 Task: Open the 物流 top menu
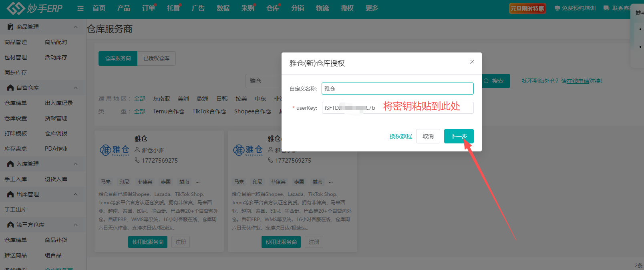322,8
